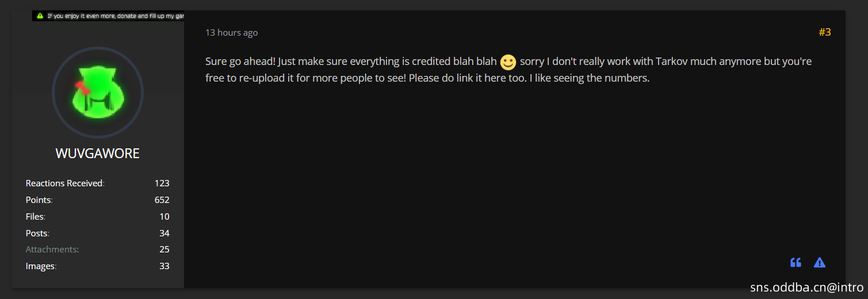The height and width of the screenshot is (299, 868).
Task: Click the sns.oddba.cn@intro watermark text
Action: pyautogui.click(x=807, y=287)
